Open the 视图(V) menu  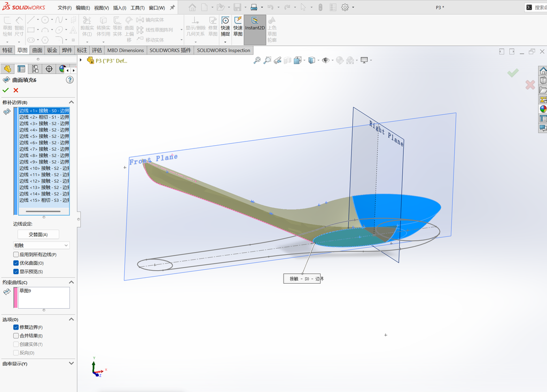101,7
